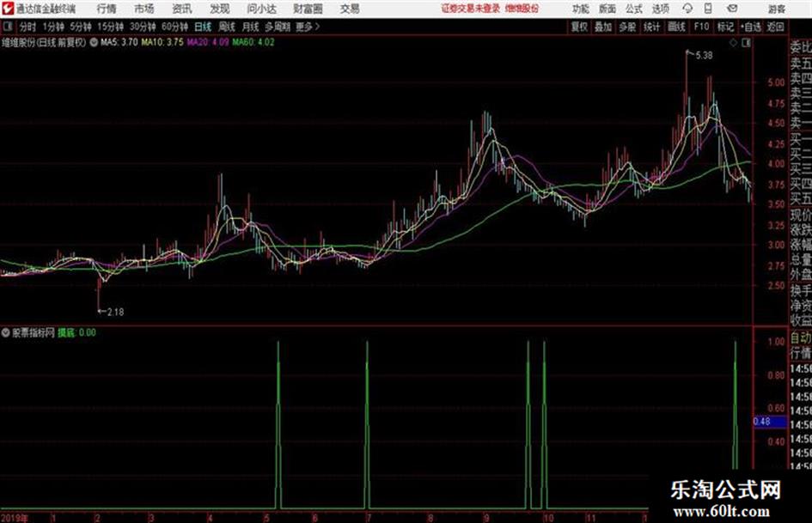The height and width of the screenshot is (523, 812).
Task: Open the mobile phone icon in title bar
Action: click(708, 9)
